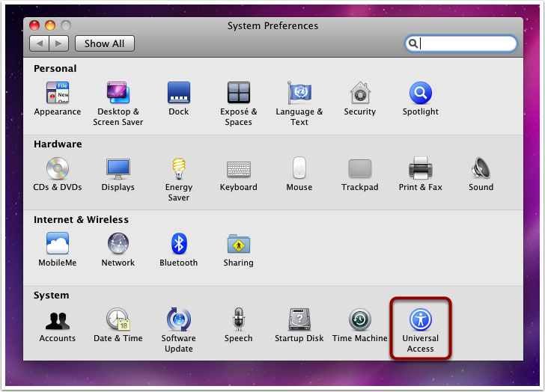Viewport: 545px width, 392px height.
Task: Focus the preferences search field
Action: (460, 43)
